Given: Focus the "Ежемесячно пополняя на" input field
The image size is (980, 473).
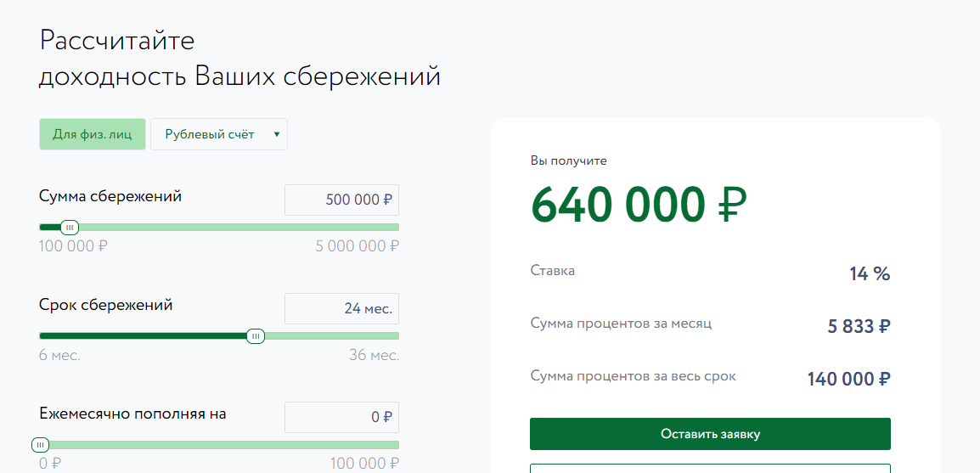Looking at the screenshot, I should pos(341,417).
